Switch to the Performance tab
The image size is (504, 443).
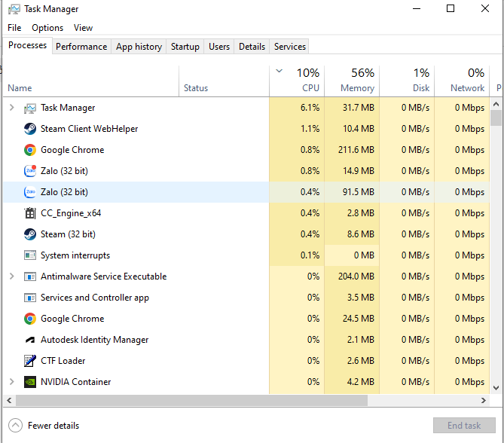81,47
